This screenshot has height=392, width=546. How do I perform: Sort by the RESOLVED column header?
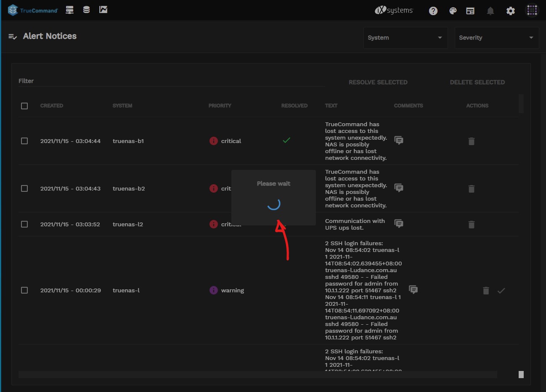tap(294, 106)
